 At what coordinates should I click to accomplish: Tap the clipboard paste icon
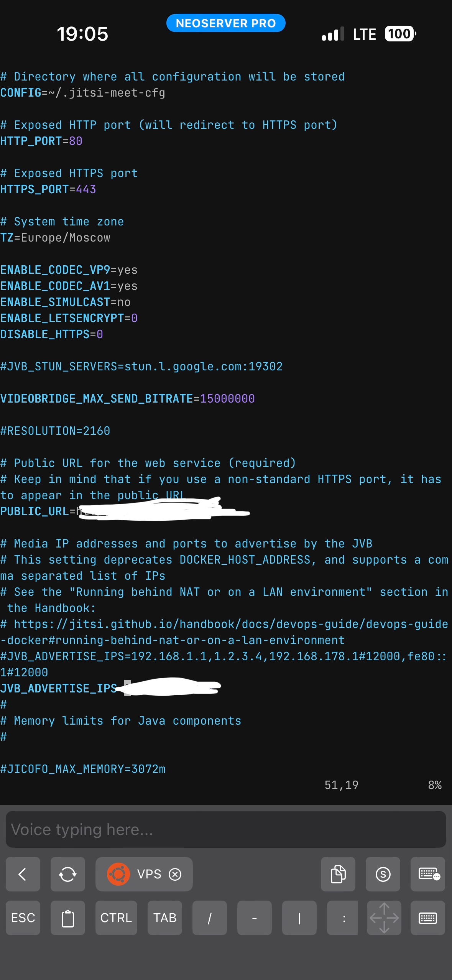point(68,918)
